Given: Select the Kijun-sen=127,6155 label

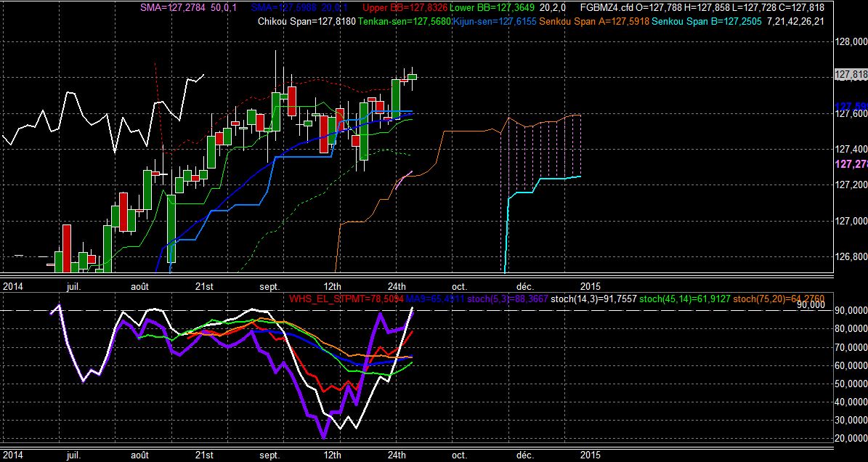Looking at the screenshot, I should tap(495, 22).
